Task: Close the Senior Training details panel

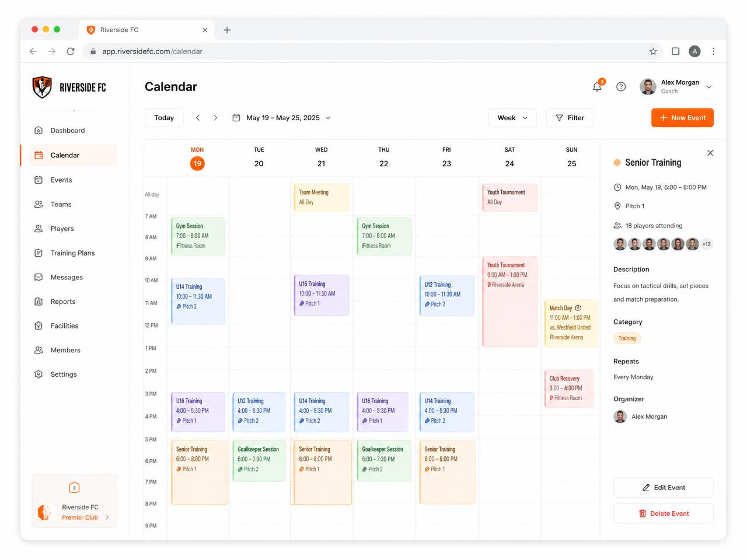Action: [710, 153]
